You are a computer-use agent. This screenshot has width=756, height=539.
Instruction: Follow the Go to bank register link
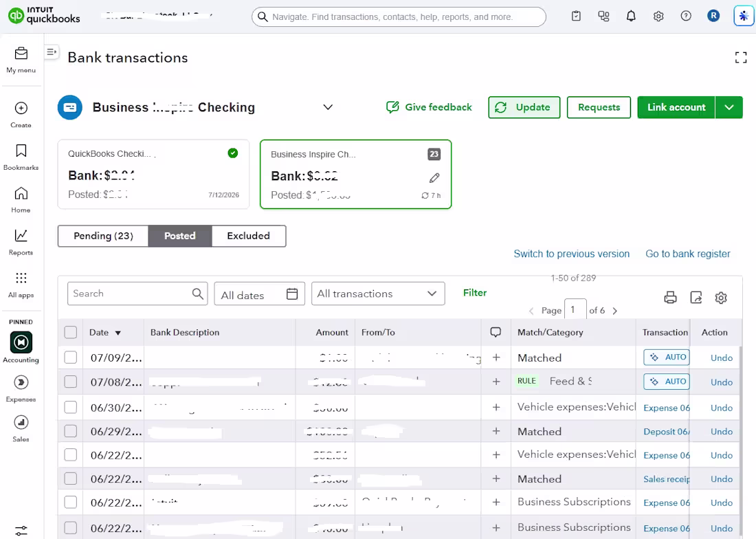click(x=687, y=254)
